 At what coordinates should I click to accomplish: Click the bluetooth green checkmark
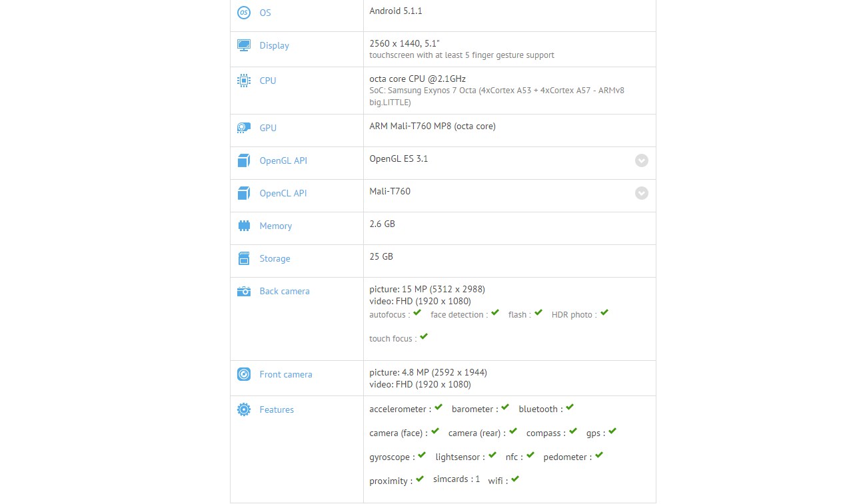(570, 407)
